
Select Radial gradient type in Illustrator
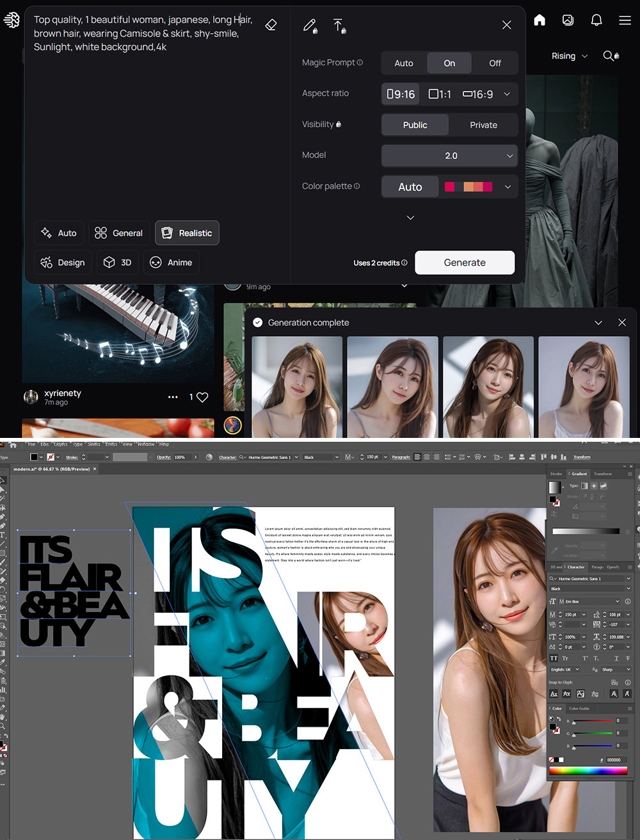(594, 487)
